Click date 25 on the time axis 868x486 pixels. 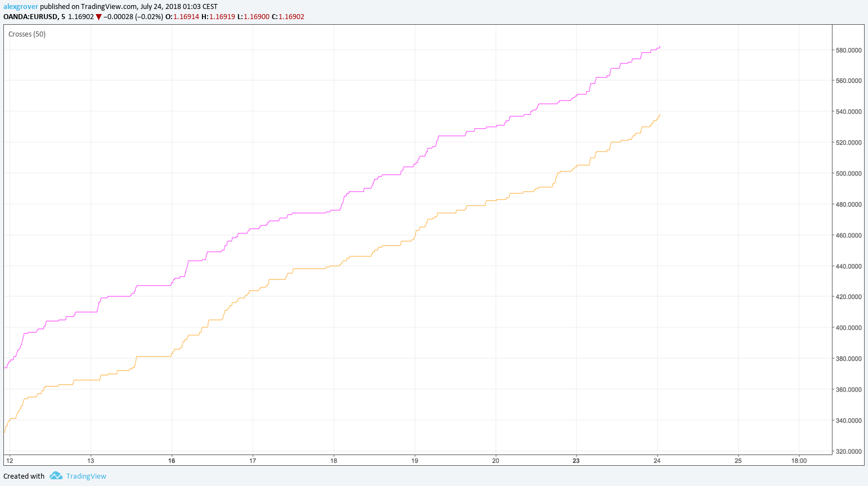click(738, 461)
